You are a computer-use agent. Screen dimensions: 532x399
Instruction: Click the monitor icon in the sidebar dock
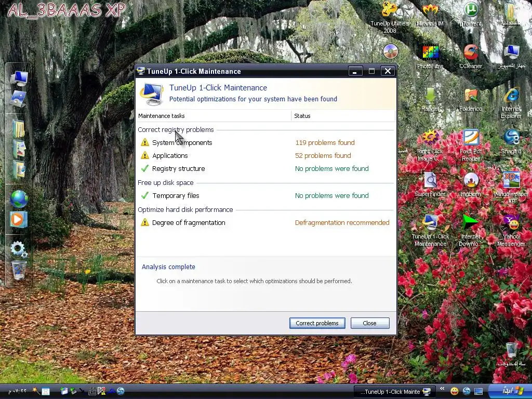click(x=19, y=78)
